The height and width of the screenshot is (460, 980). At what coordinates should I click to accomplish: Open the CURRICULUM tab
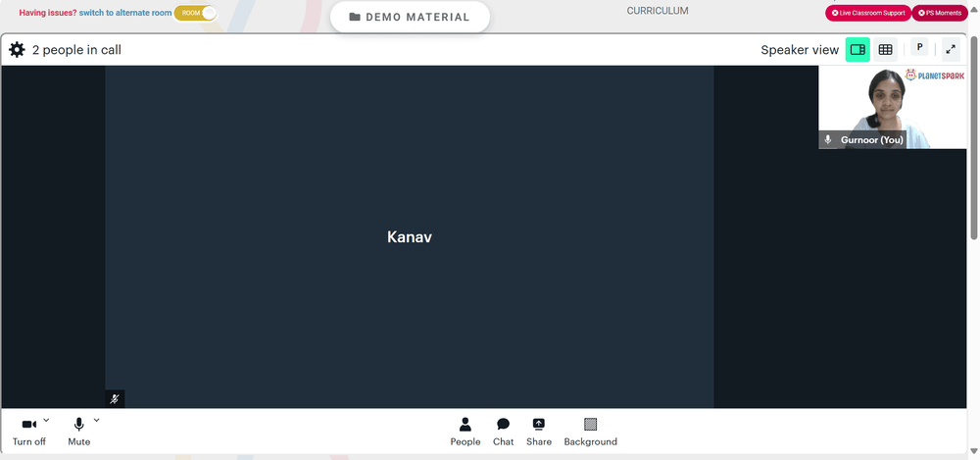[658, 11]
